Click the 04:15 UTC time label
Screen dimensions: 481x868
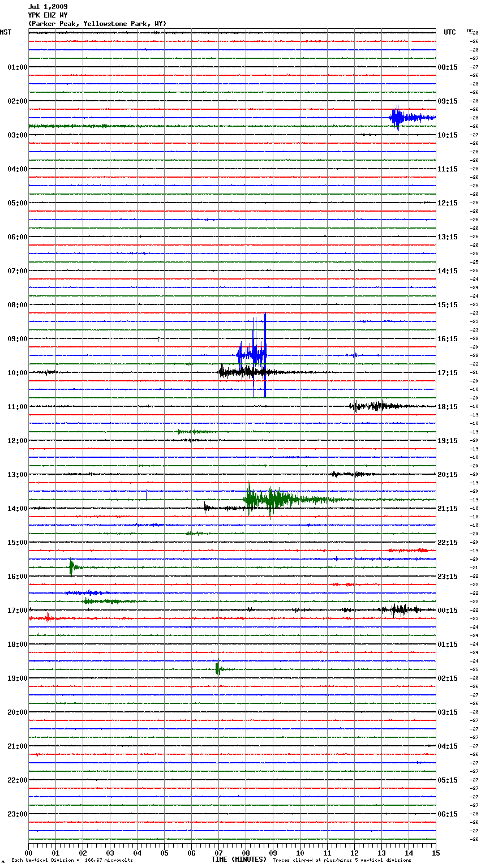click(448, 746)
